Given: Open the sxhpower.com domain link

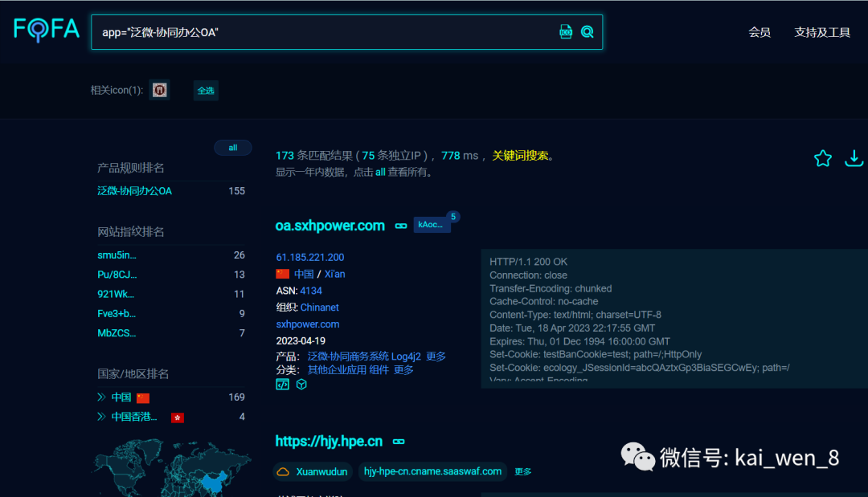Looking at the screenshot, I should click(x=308, y=324).
